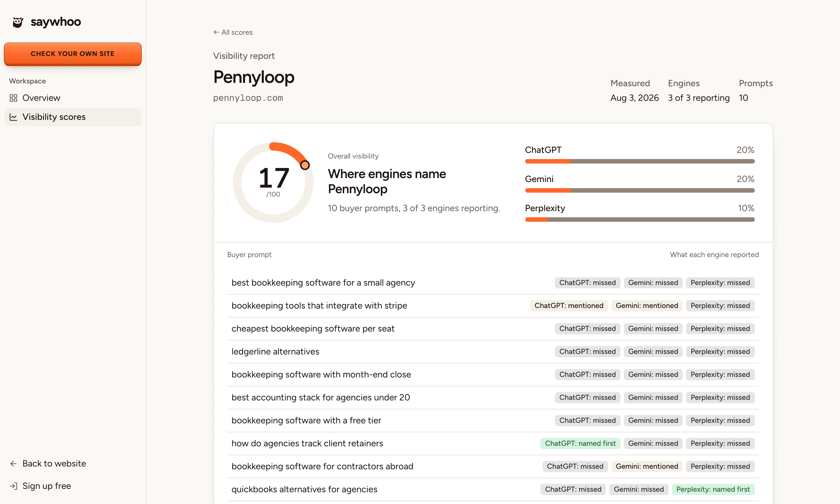Return to All scores link
Viewport: 840px width, 504px height.
pyautogui.click(x=233, y=32)
